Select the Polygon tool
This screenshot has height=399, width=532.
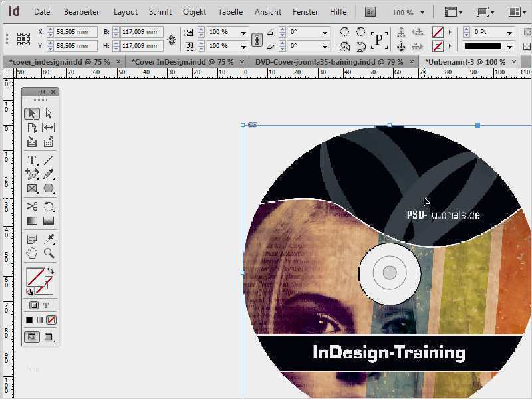[x=49, y=188]
